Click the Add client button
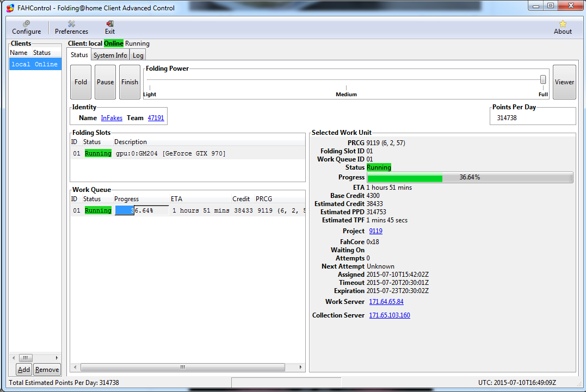The height and width of the screenshot is (392, 586). point(23,370)
